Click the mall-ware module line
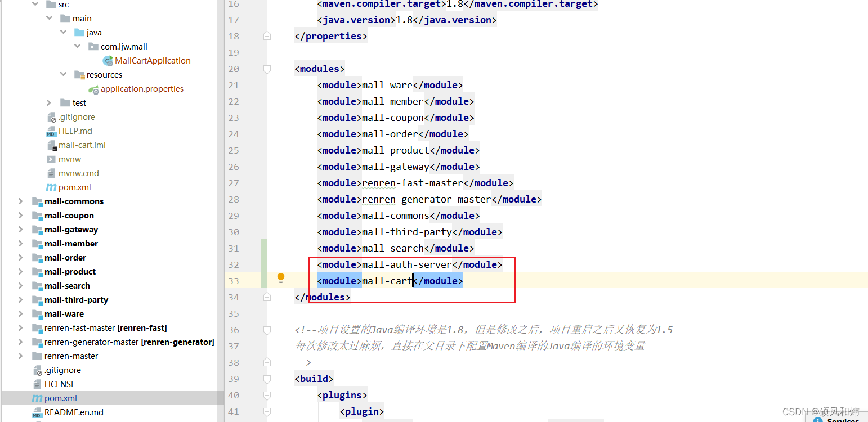The width and height of the screenshot is (868, 422). tap(390, 85)
